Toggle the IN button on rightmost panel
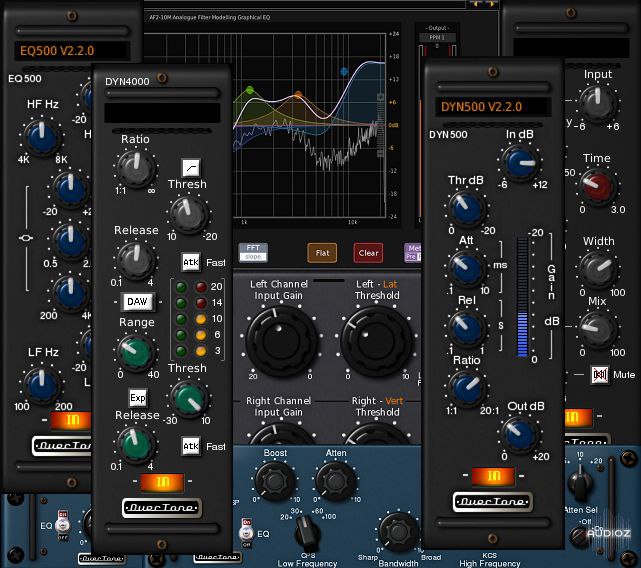641x568 pixels. [x=578, y=417]
